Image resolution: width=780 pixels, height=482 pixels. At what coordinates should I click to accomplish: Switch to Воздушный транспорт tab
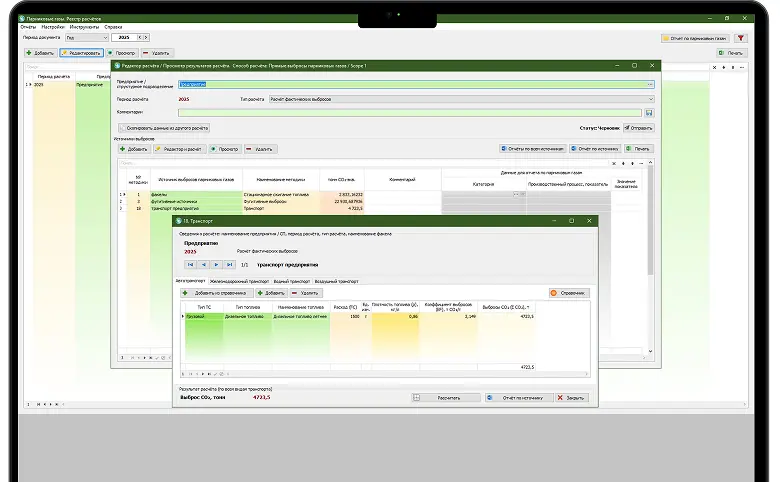337,281
